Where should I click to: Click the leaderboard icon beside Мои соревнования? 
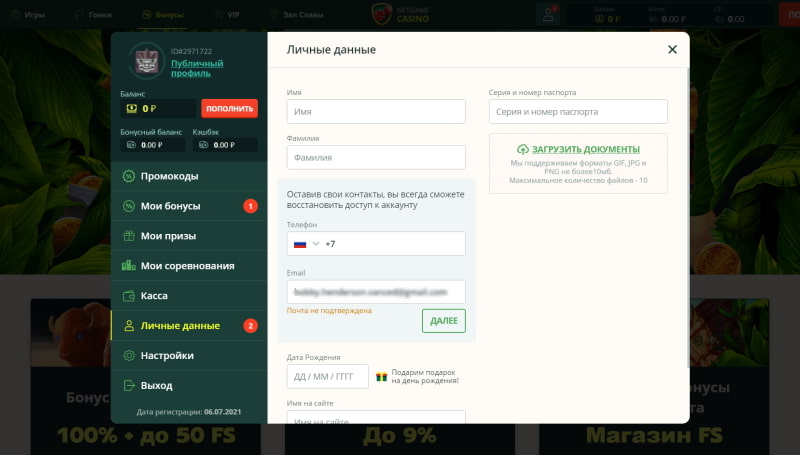(x=128, y=266)
